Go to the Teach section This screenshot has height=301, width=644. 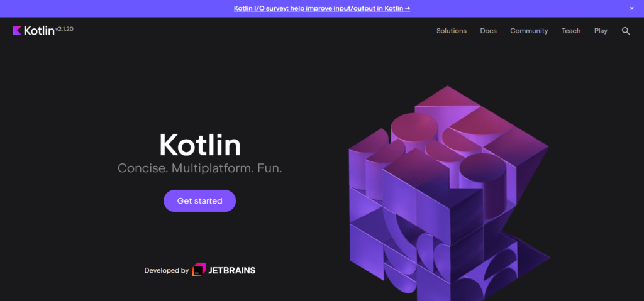[x=571, y=31]
